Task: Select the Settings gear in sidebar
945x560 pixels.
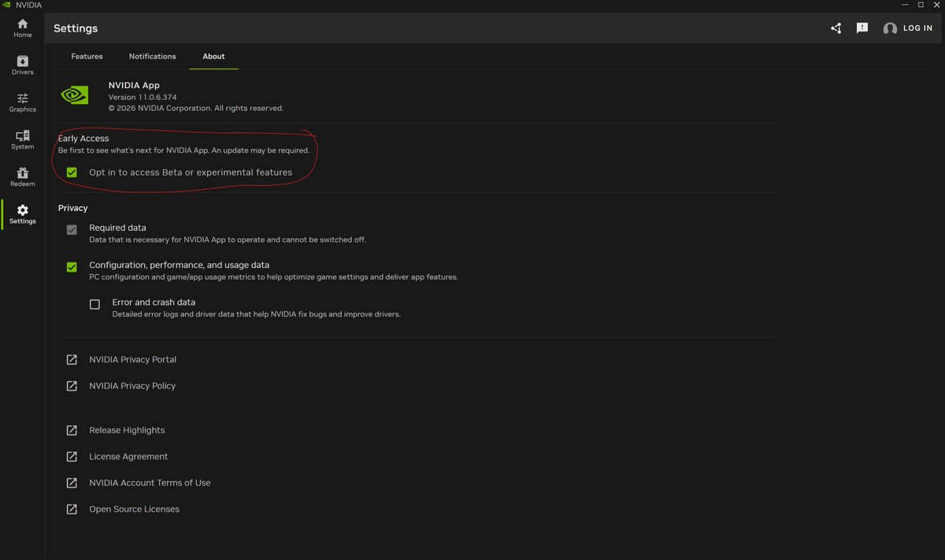Action: click(x=22, y=214)
